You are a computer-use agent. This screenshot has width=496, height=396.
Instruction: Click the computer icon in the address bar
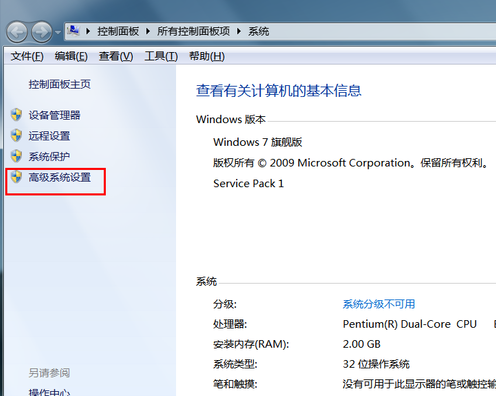point(73,31)
